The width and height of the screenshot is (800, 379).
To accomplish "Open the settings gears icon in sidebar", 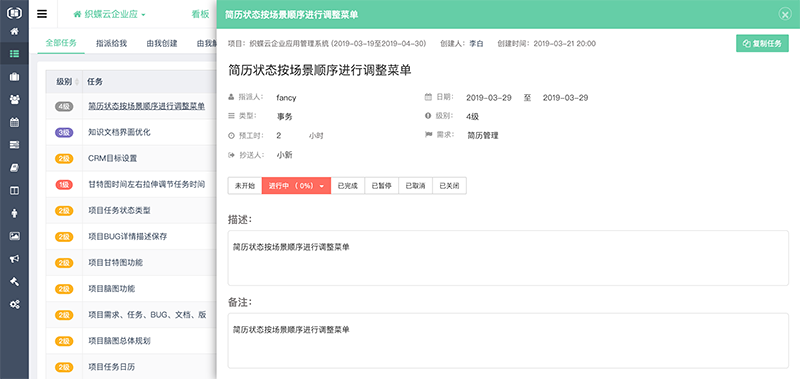I will (14, 304).
